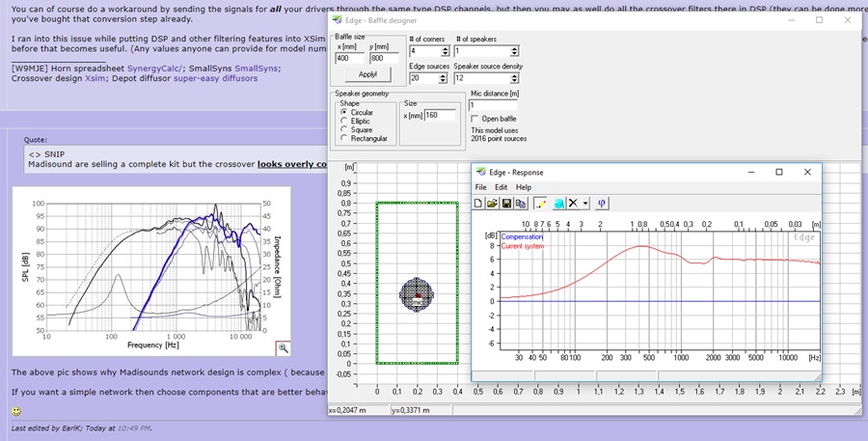Viewport: 868px width, 441px height.
Task: Select the Square shape radio button
Action: coord(344,129)
